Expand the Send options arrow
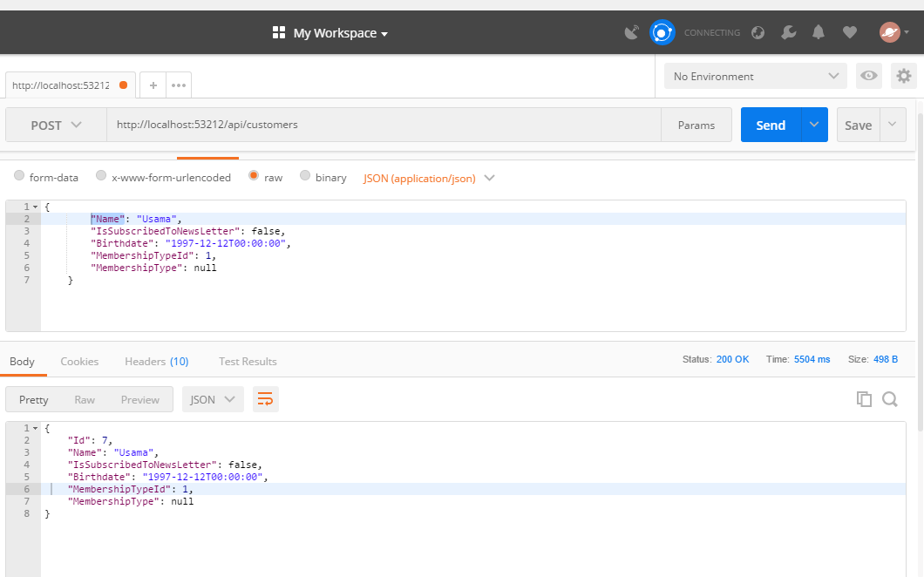The height and width of the screenshot is (577, 924). [x=814, y=125]
